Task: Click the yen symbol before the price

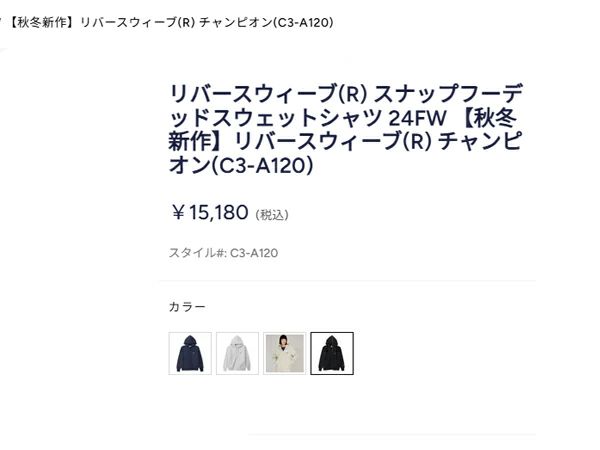Action: 180,212
